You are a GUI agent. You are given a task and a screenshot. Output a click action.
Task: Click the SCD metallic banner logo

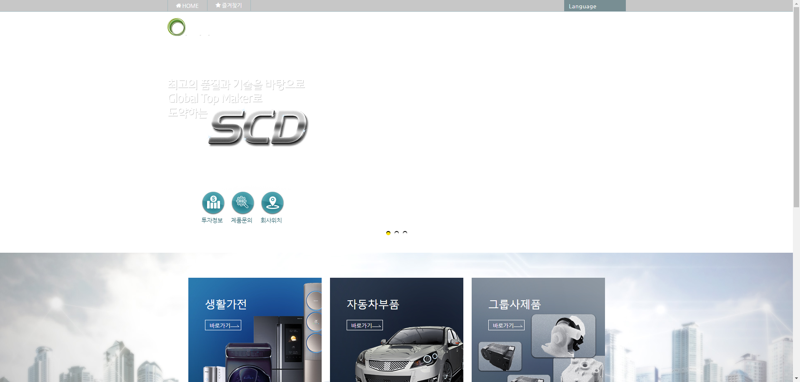258,128
